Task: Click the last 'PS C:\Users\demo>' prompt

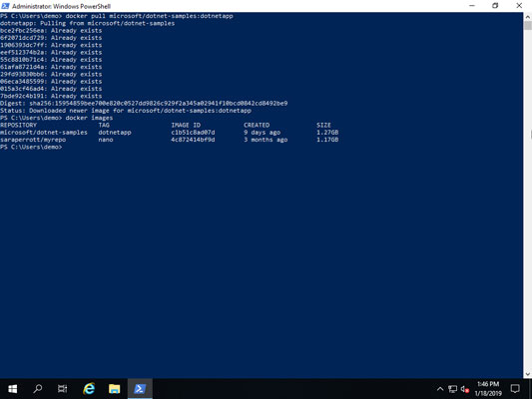Action: click(x=31, y=147)
